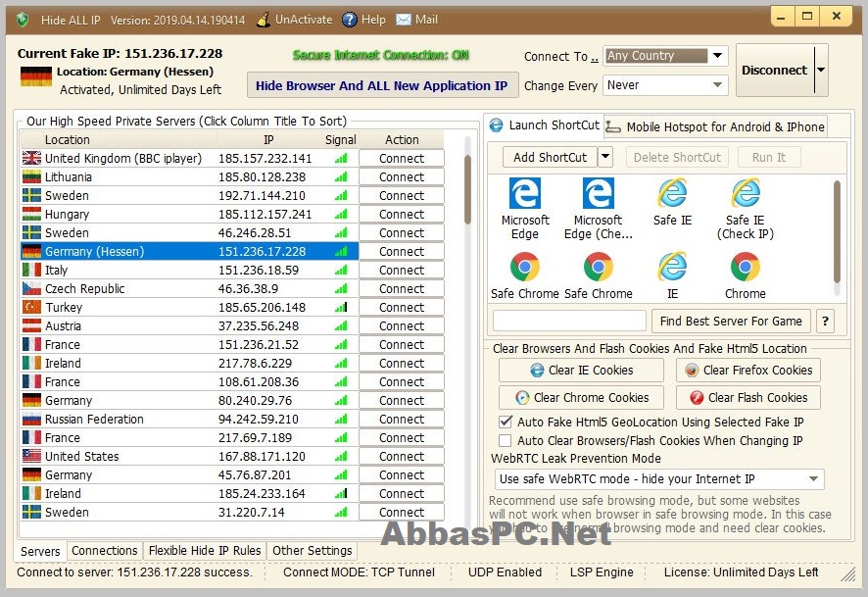Select IP 94.242.59.210 cell
This screenshot has height=597, width=868.
pos(268,420)
